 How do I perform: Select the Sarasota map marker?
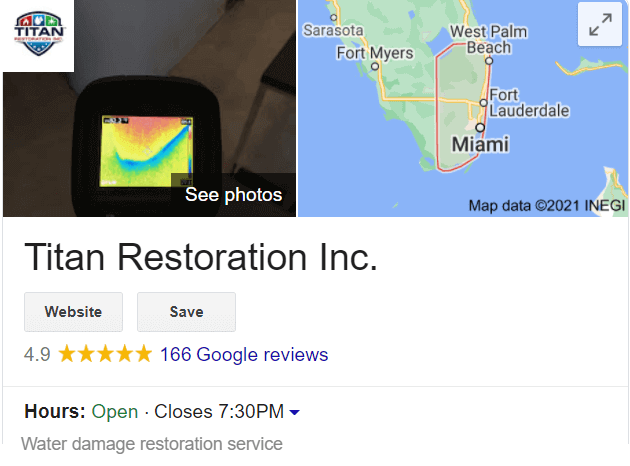333,18
